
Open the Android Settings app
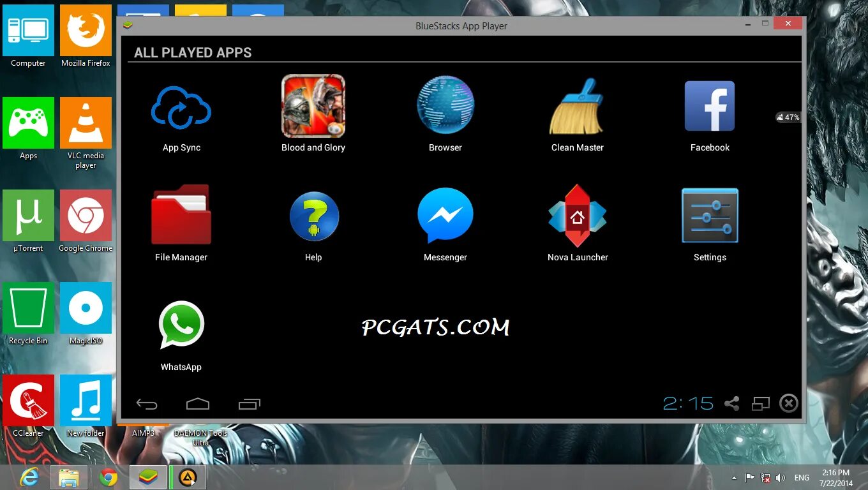[710, 216]
